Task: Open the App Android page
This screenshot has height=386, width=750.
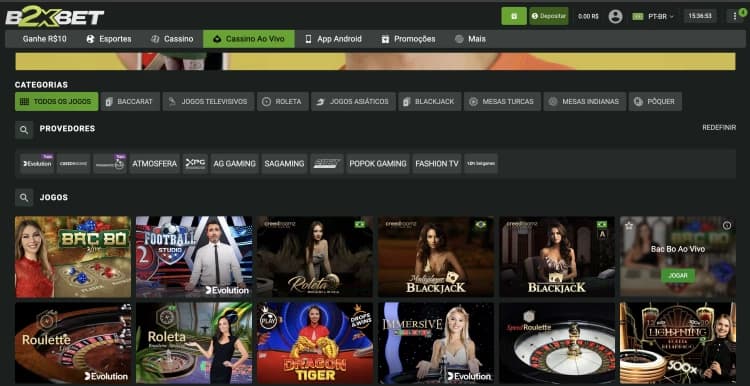Action: (333, 39)
